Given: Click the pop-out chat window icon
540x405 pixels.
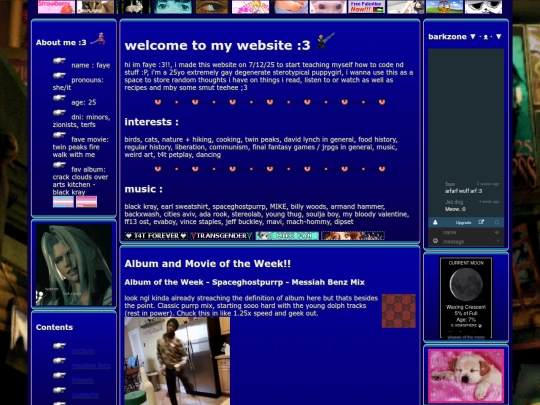Looking at the screenshot, I should click(x=481, y=222).
